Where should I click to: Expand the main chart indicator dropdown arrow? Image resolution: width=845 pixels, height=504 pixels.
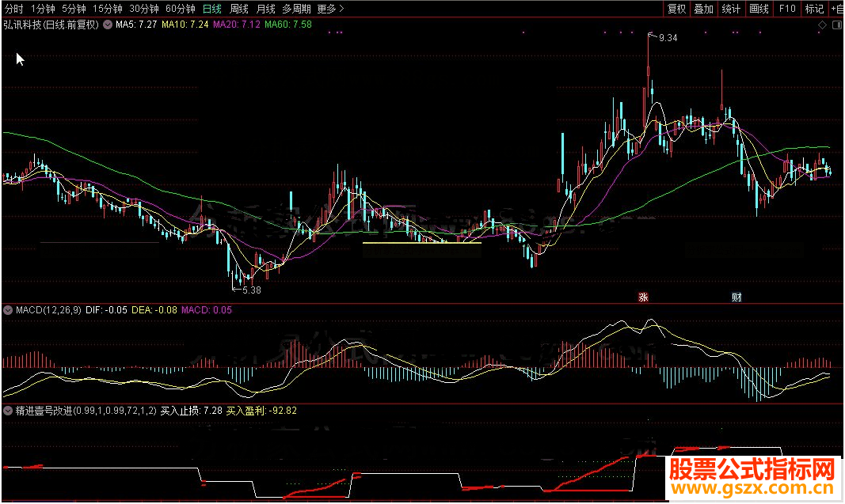(108, 25)
